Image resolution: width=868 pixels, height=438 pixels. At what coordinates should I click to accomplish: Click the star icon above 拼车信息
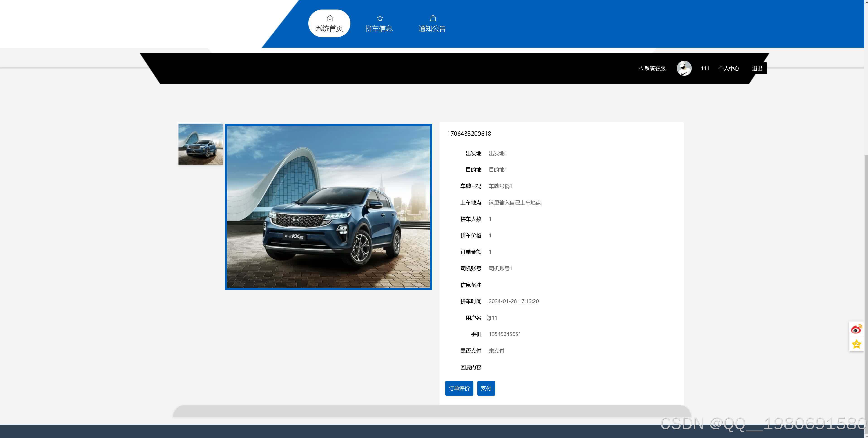pos(380,18)
